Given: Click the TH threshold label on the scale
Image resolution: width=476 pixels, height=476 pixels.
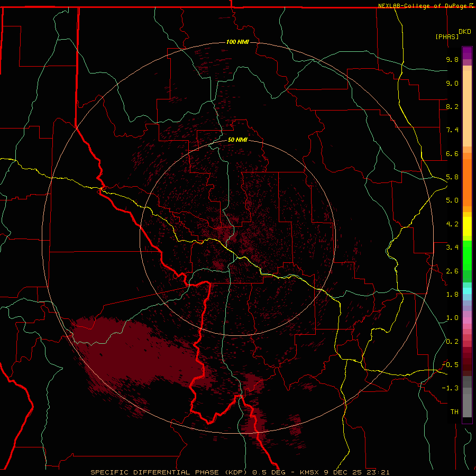Looking at the screenshot, I should [454, 412].
